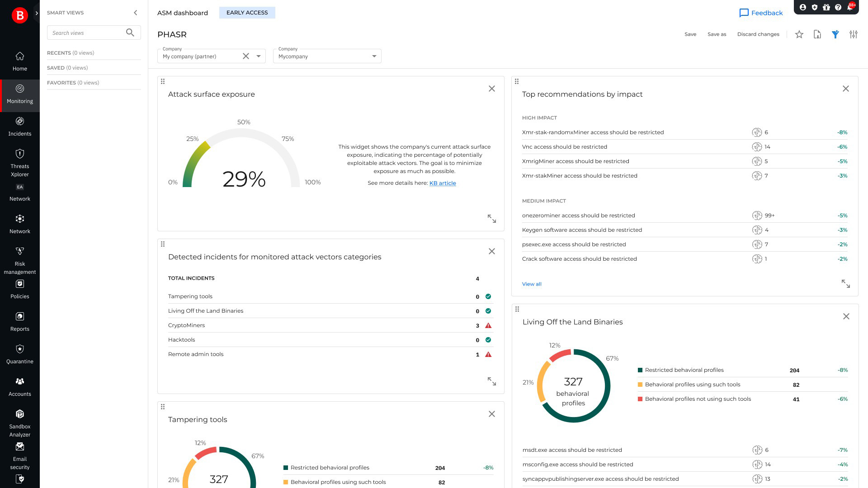
Task: Open Sandbox Analyzer from sidebar
Action: pos(20,423)
